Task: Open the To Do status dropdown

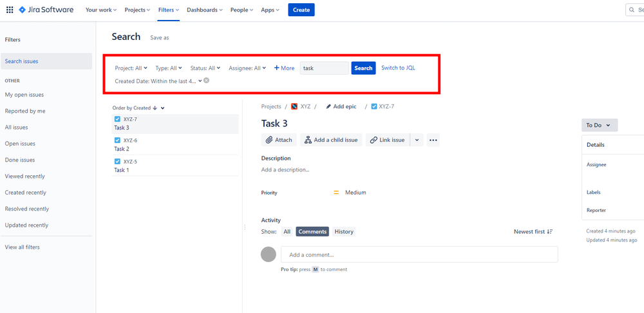Action: click(599, 125)
